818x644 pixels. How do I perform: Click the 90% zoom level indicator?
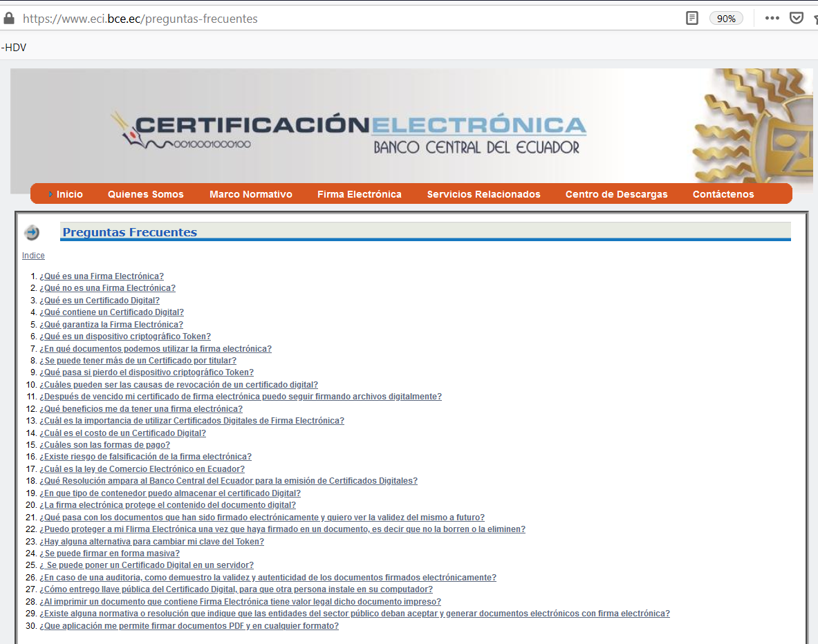(726, 17)
